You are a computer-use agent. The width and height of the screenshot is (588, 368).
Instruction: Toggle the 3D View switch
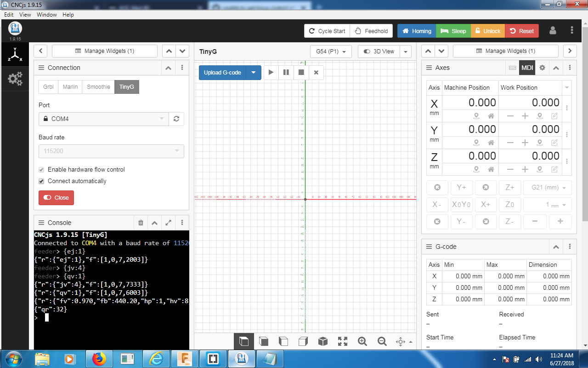(379, 52)
